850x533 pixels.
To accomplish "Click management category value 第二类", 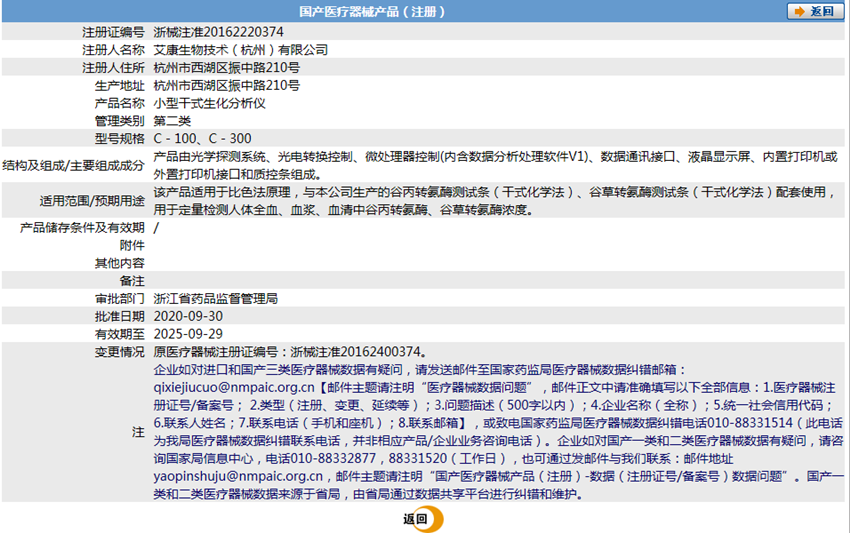I will point(172,121).
